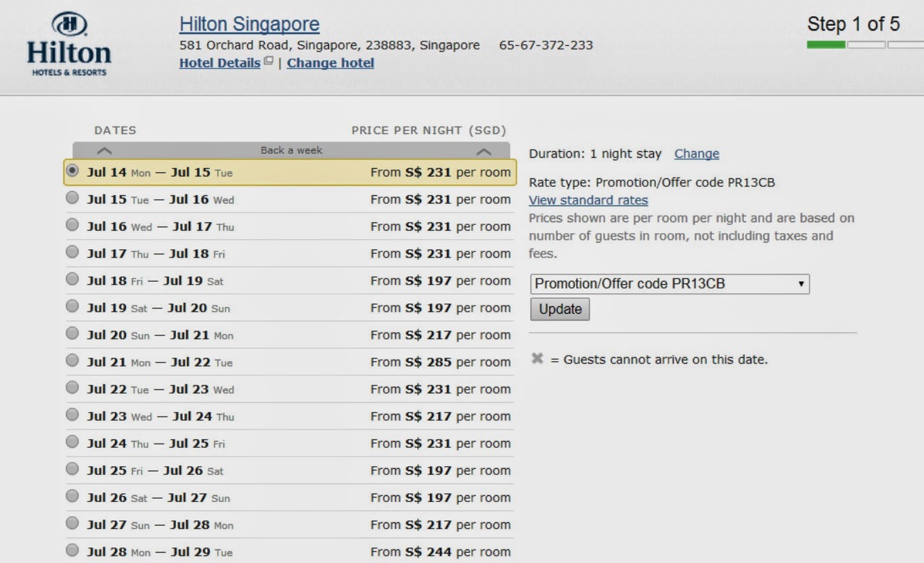Select the Jul 28 – Jul 29 radio button
Viewport: 924px width, 563px height.
coord(72,550)
